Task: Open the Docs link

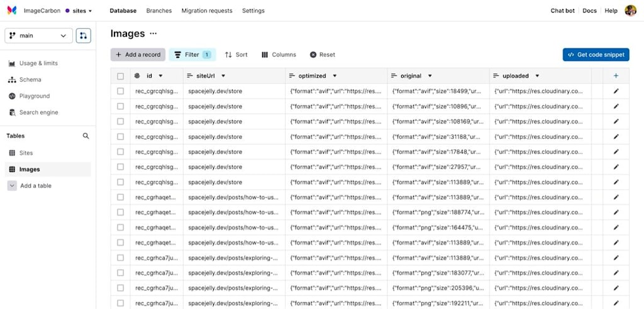Action: [590, 11]
